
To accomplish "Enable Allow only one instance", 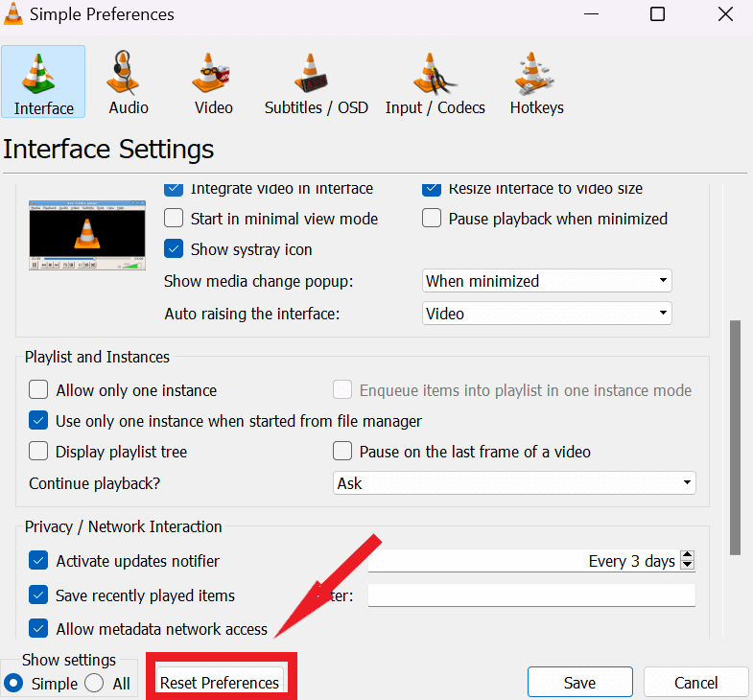I will click(38, 390).
